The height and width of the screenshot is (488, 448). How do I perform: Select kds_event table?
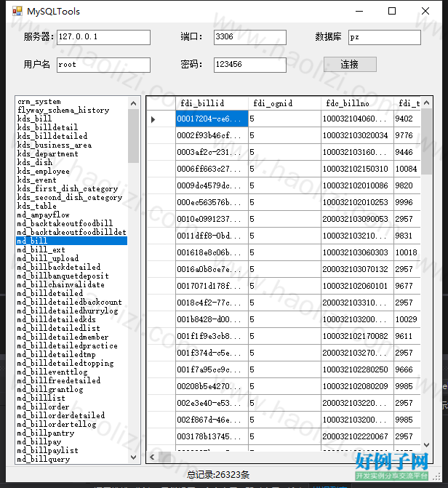71,180
